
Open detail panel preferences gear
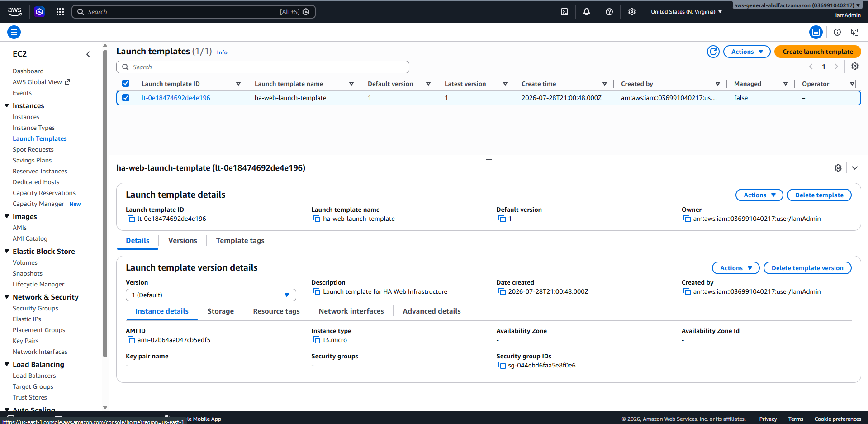pos(838,168)
